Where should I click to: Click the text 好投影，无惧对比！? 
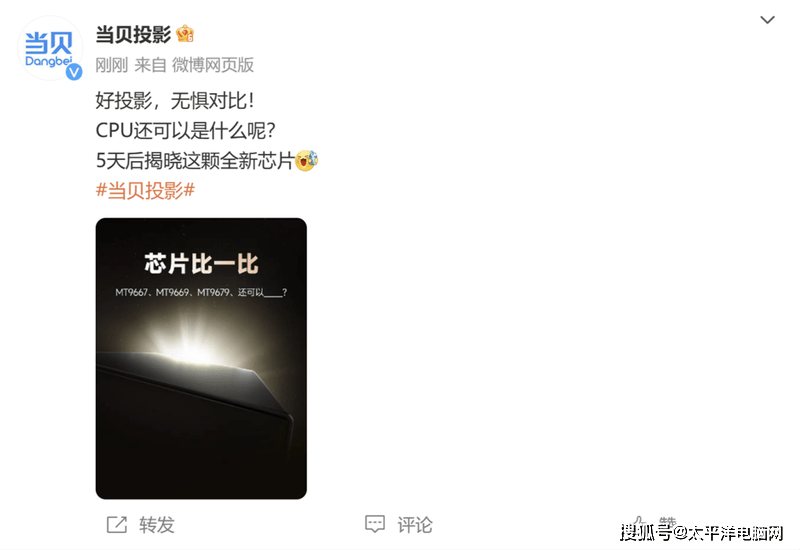(x=175, y=101)
